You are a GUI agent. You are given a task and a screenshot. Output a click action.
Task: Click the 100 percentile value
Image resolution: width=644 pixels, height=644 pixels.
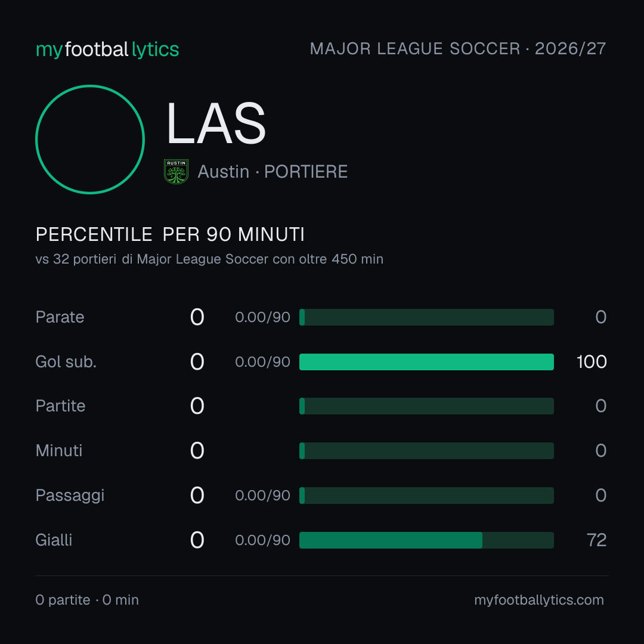[x=592, y=362]
